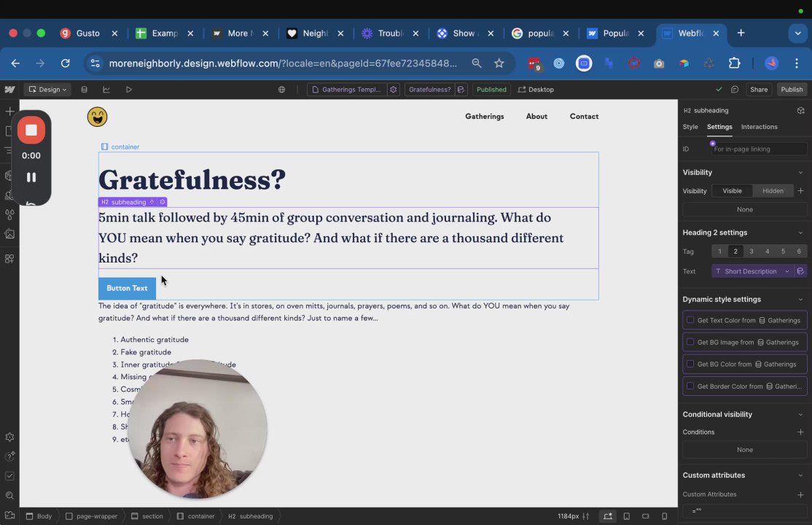Click the subheading settings gear on canvas
812x525 pixels.
pyautogui.click(x=162, y=202)
